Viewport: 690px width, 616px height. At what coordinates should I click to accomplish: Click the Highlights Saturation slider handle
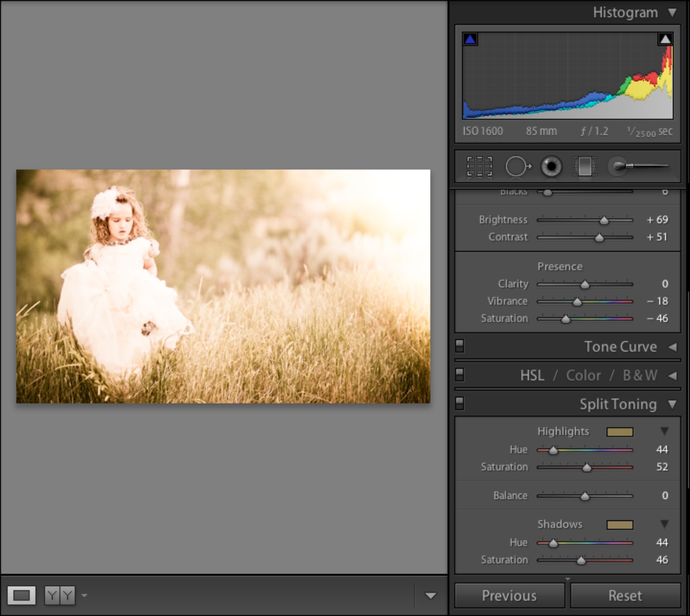tap(587, 467)
